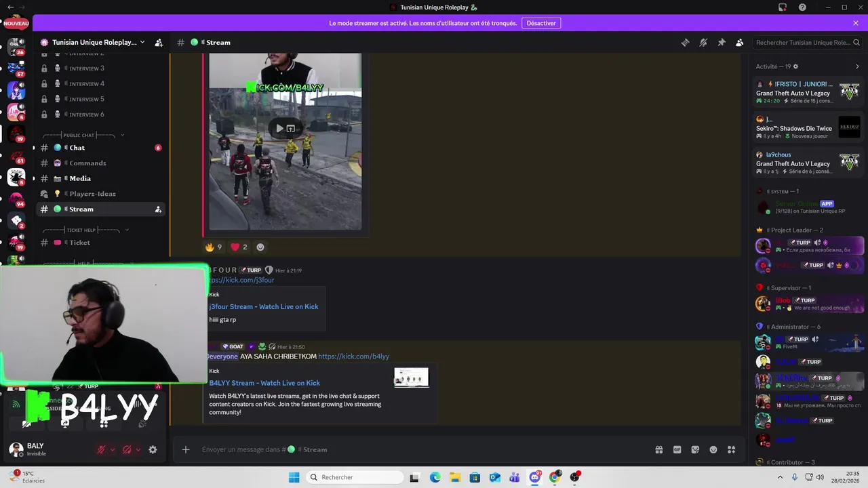Open Activité settings gear icon
The image size is (868, 488).
795,66
